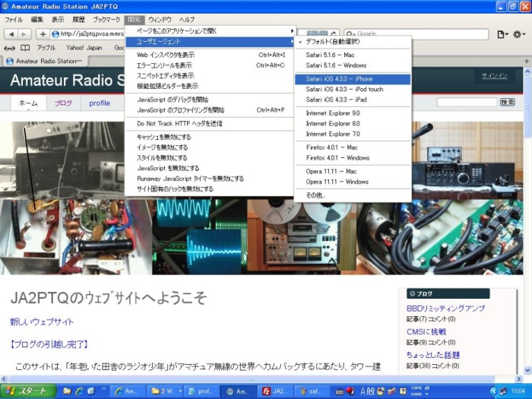The image size is (532, 399).
Task: Select Safari 5.1.6 – Windows user agent
Action: 353,65
